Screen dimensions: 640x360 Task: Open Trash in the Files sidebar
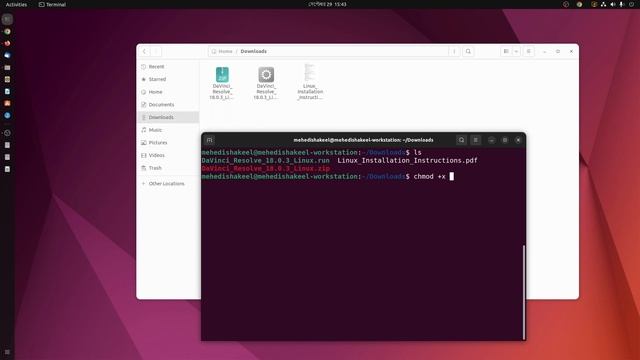pyautogui.click(x=168, y=168)
